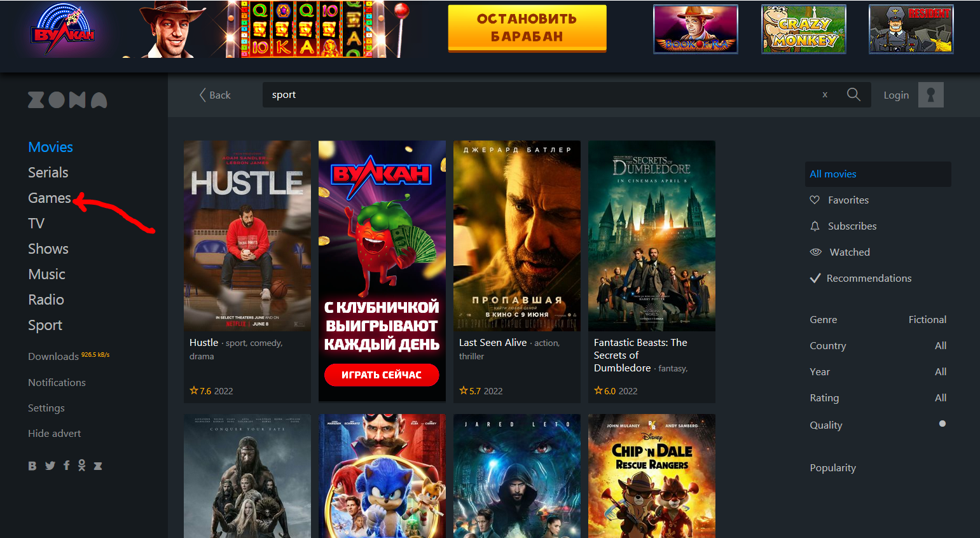Open the Odnoklassniki social icon

click(x=81, y=466)
